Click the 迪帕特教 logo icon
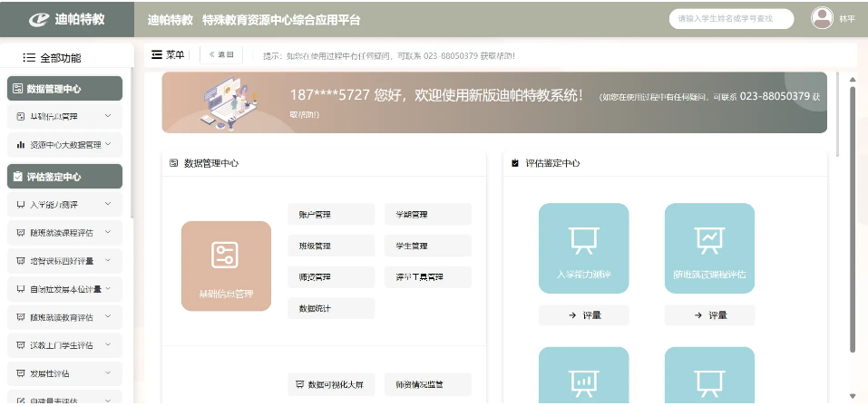 pyautogui.click(x=39, y=19)
